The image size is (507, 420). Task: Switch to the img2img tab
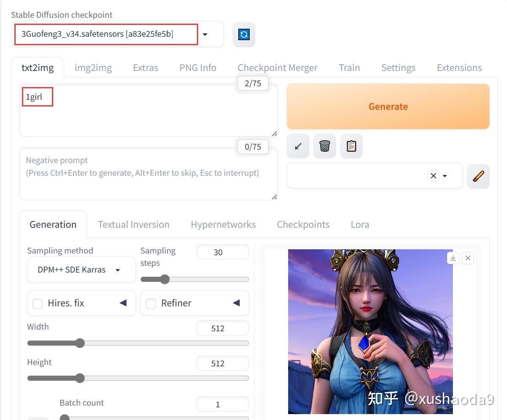point(93,68)
